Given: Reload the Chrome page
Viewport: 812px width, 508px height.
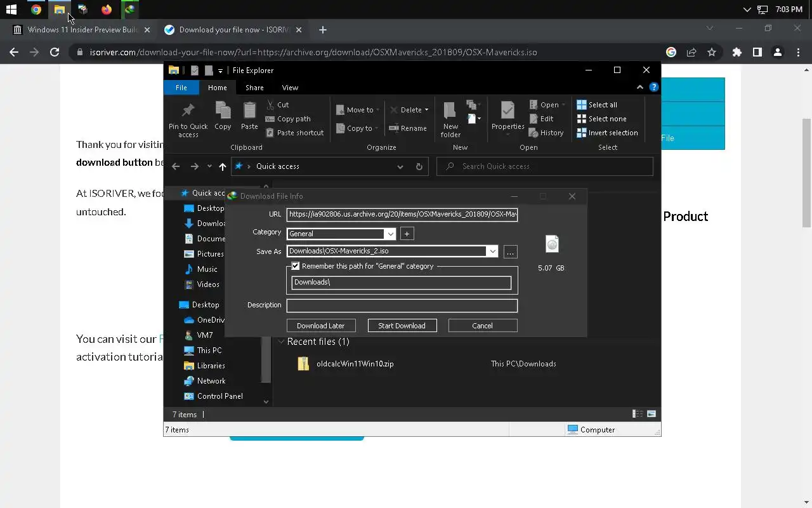Looking at the screenshot, I should pos(55,52).
